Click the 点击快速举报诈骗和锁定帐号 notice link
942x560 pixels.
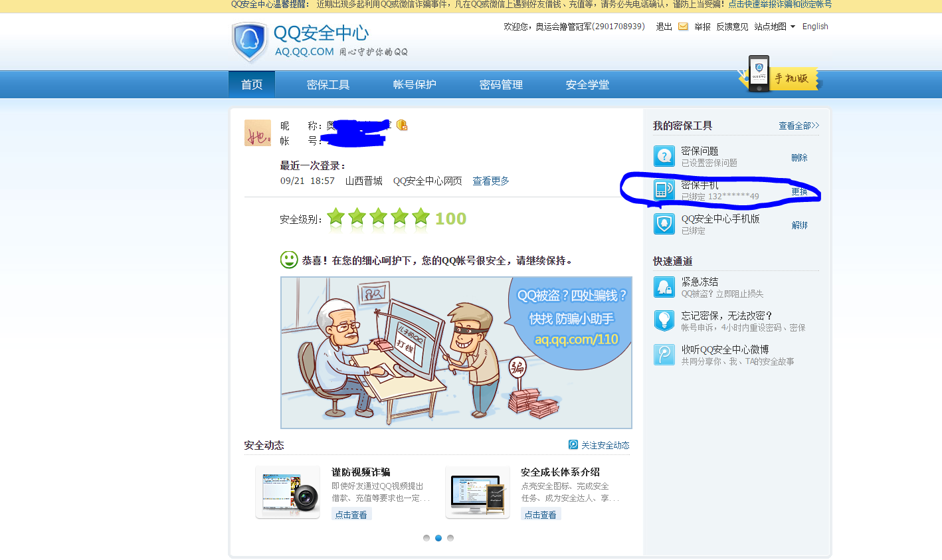[x=780, y=5]
